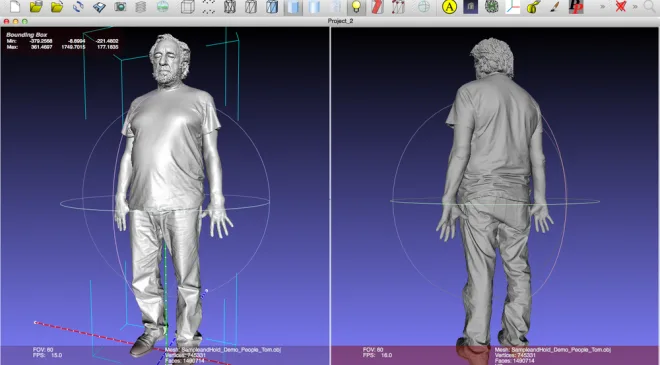Turn the yellow light bulb off

click(x=356, y=7)
